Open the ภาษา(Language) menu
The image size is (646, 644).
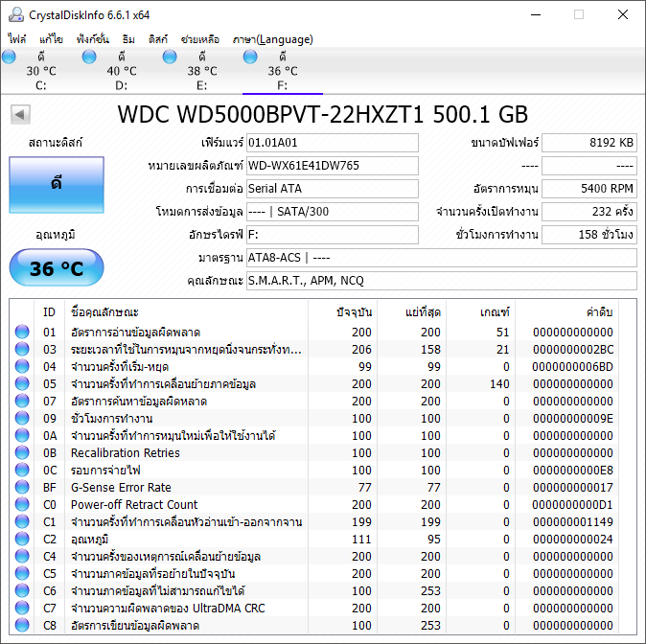pyautogui.click(x=273, y=39)
